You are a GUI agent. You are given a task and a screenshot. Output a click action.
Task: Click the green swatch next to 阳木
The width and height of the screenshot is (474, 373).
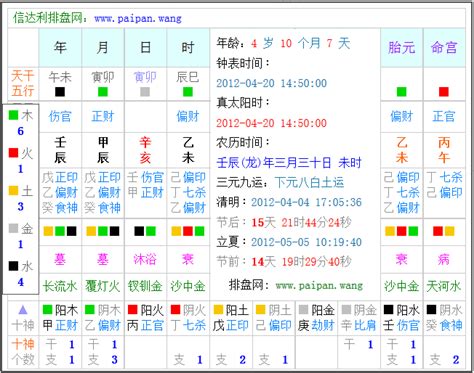click(48, 310)
